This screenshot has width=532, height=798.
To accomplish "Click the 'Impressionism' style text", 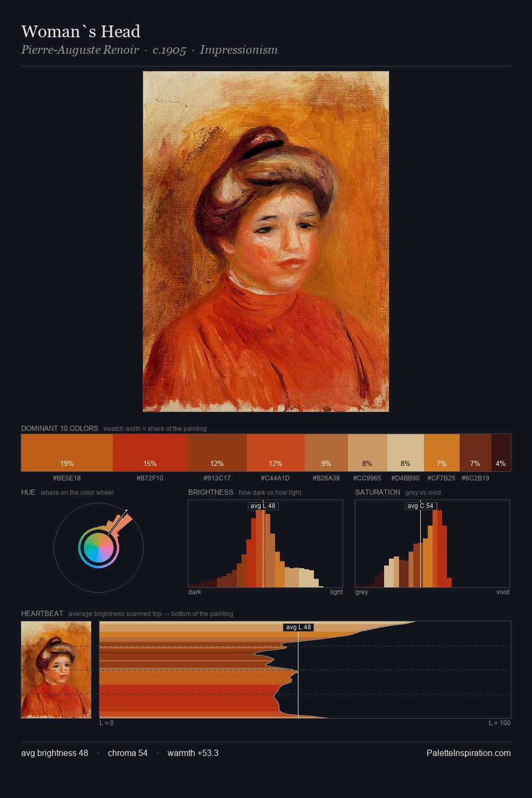I will point(239,50).
